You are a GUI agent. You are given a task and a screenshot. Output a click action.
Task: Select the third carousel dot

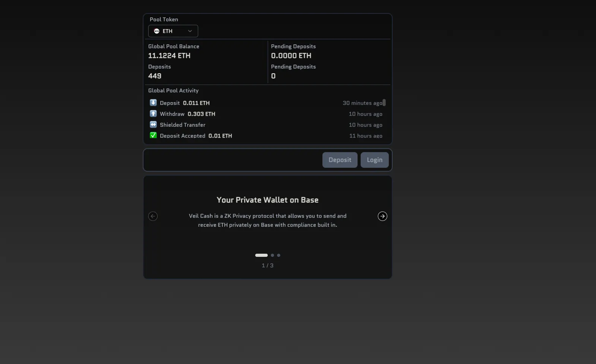point(279,255)
